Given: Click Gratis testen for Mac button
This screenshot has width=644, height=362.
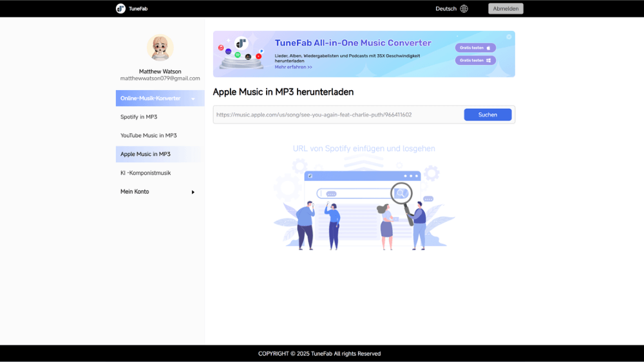Looking at the screenshot, I should 475,48.
